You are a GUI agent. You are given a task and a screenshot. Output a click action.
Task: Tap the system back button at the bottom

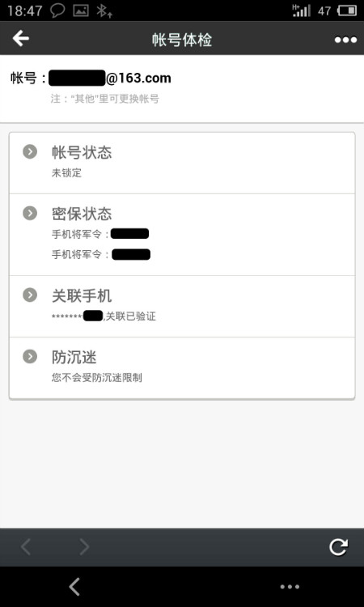(x=74, y=587)
